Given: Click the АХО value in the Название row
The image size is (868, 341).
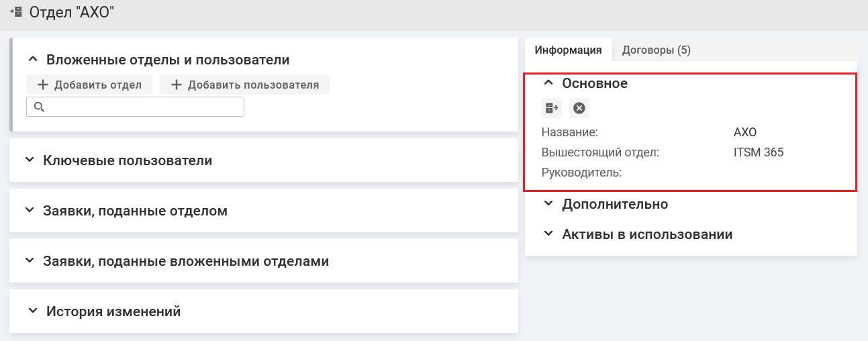Looking at the screenshot, I should pyautogui.click(x=745, y=132).
